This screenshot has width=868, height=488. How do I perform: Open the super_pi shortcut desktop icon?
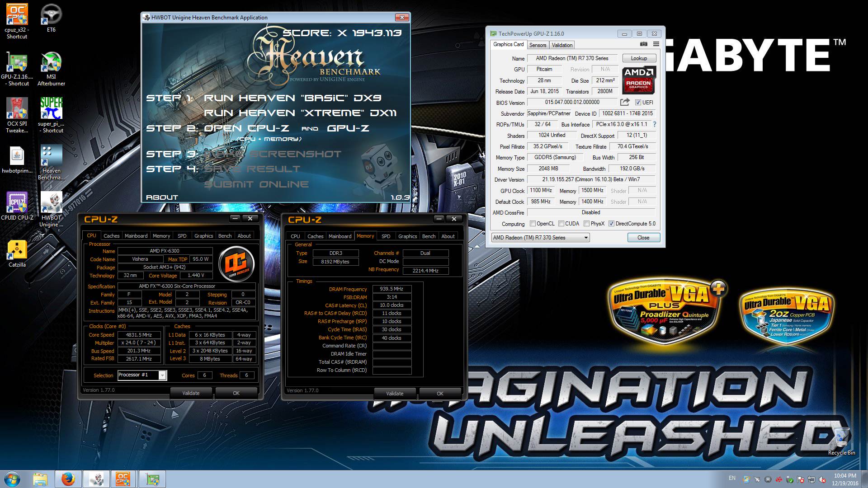[x=51, y=116]
